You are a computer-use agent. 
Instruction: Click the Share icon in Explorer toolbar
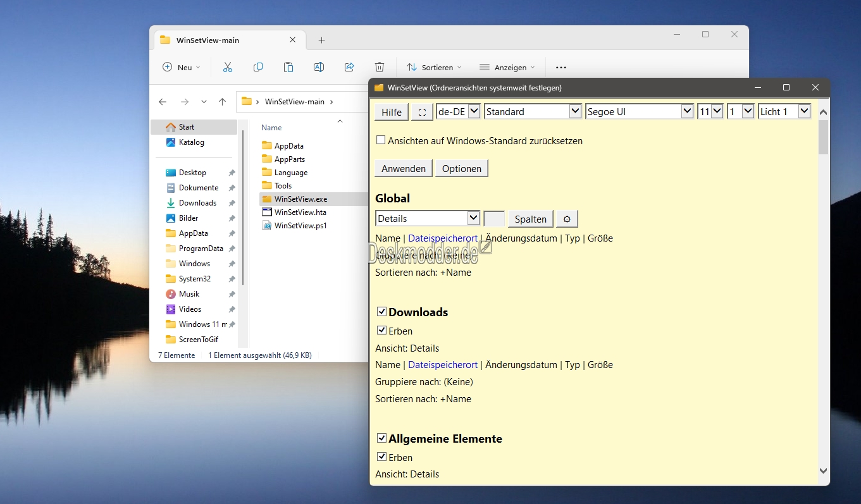coord(349,67)
